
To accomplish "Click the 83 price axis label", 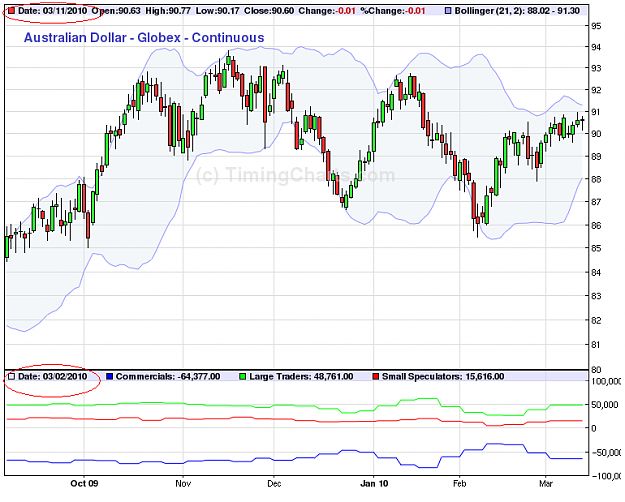I will coord(596,296).
